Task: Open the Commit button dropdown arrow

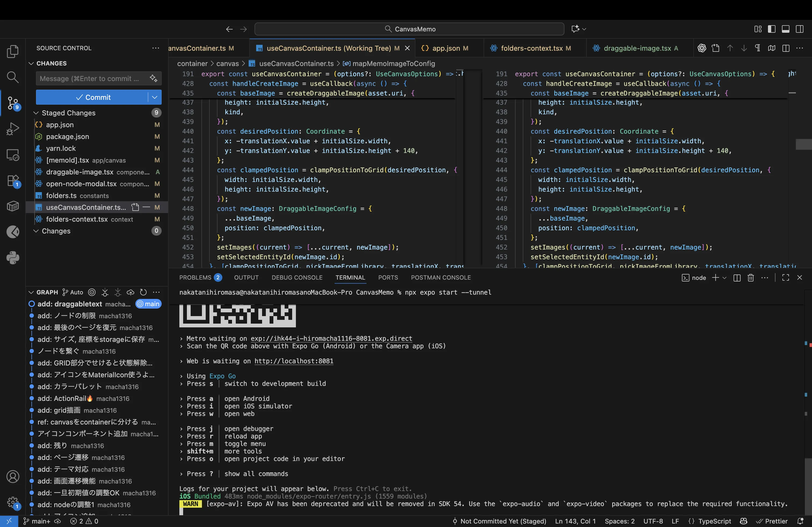Action: coord(155,97)
